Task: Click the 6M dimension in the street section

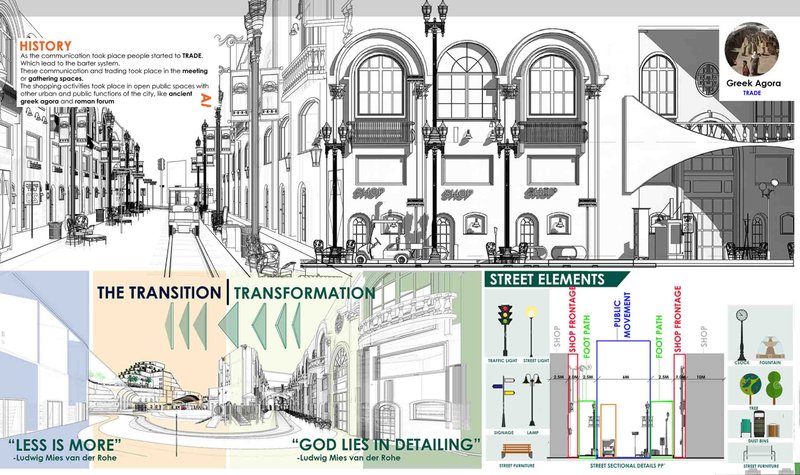Action: coord(626,377)
